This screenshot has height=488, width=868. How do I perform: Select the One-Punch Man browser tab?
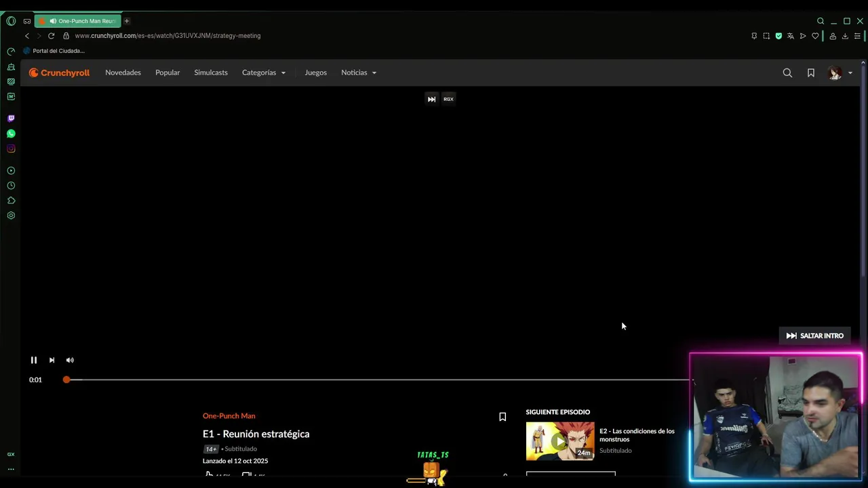tap(77, 21)
